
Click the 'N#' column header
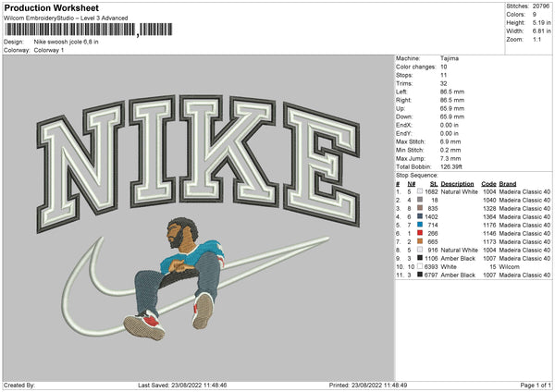pos(412,184)
